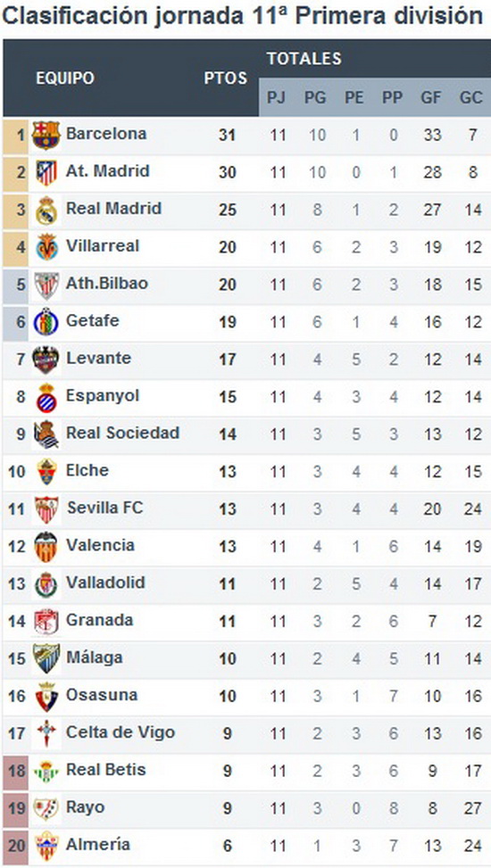This screenshot has width=491, height=868.
Task: Click the Espanyol crest icon
Action: pos(46,397)
